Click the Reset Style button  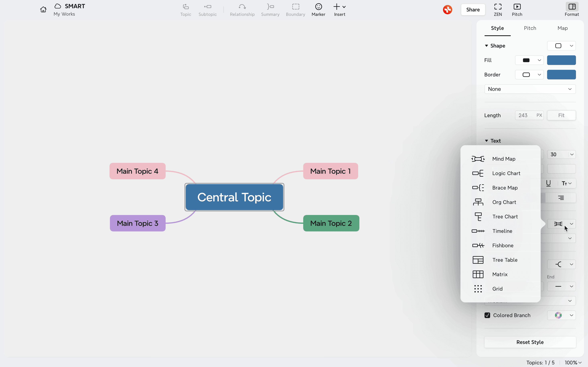(x=530, y=342)
